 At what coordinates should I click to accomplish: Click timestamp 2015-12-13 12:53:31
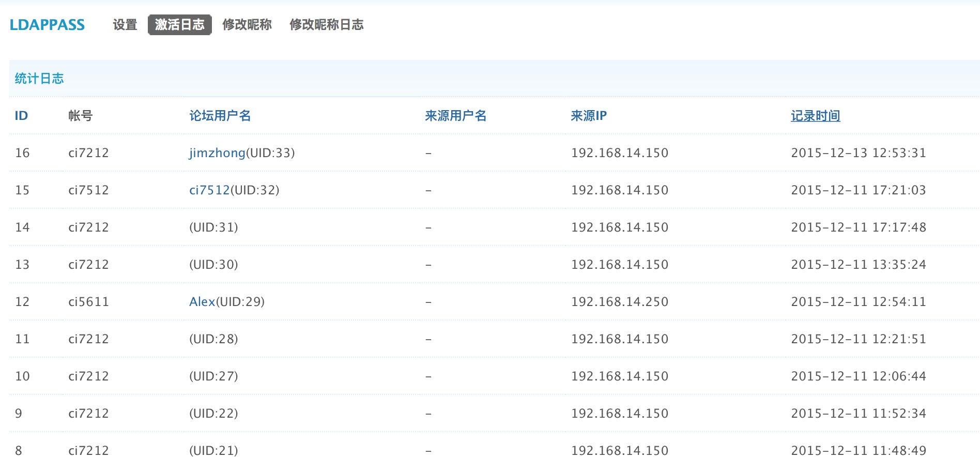(859, 153)
